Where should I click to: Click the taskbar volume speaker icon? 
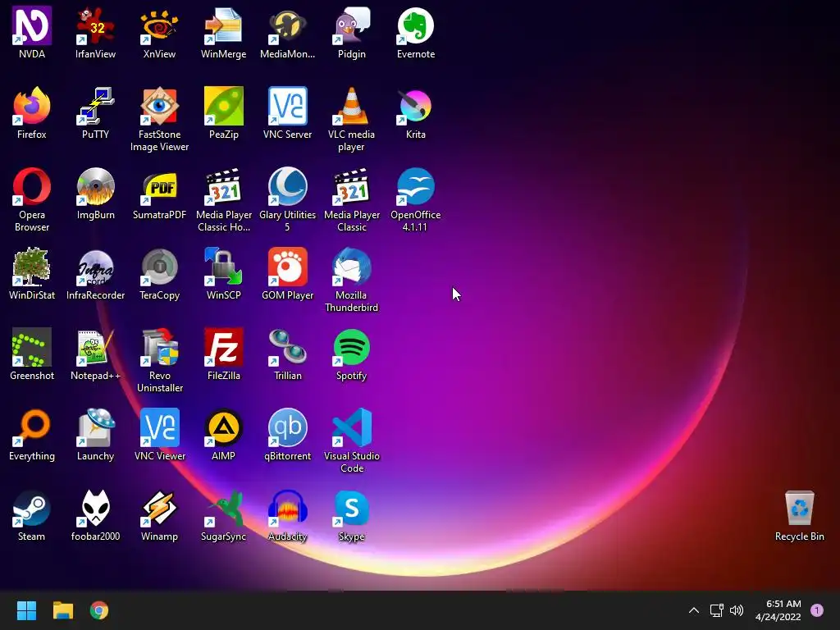(737, 610)
